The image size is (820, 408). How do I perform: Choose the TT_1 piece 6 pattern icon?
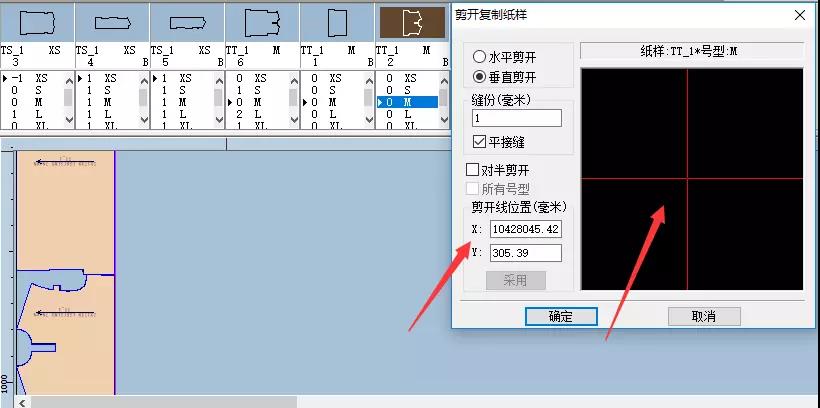[261, 21]
